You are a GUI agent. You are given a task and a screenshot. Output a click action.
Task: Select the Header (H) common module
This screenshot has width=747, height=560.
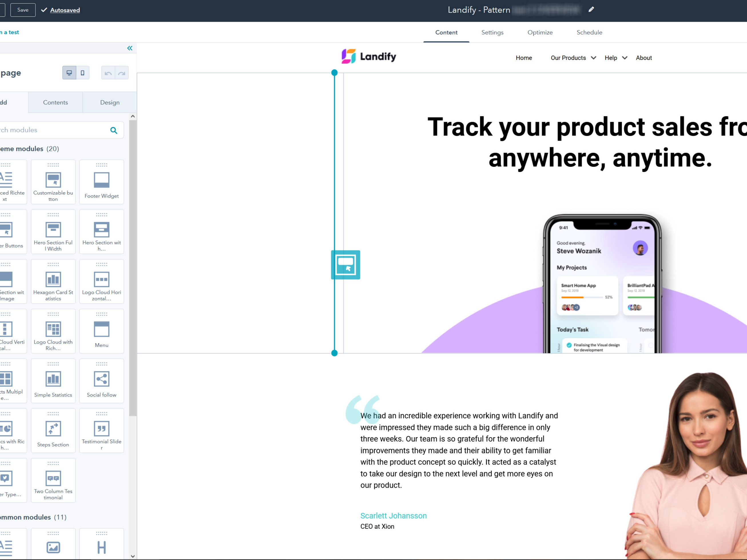[102, 544]
